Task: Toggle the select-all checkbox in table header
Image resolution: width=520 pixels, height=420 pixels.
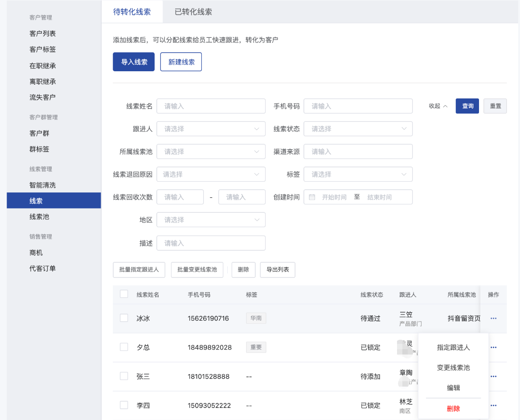Action: [124, 294]
